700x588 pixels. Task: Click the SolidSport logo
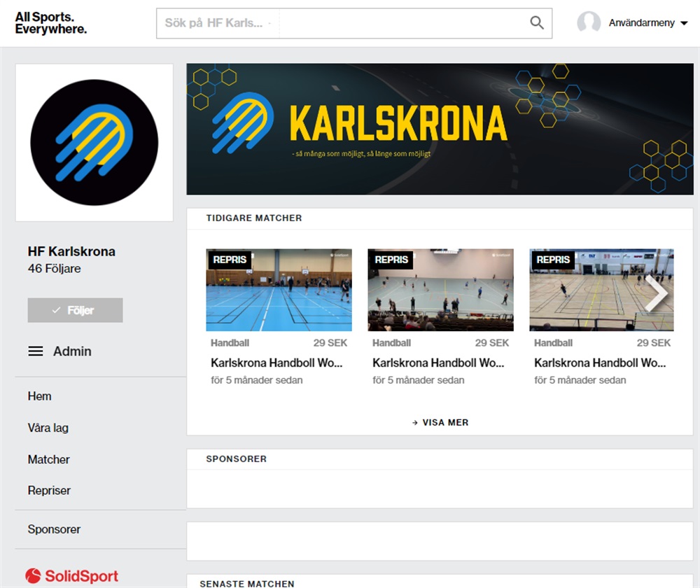tap(71, 576)
